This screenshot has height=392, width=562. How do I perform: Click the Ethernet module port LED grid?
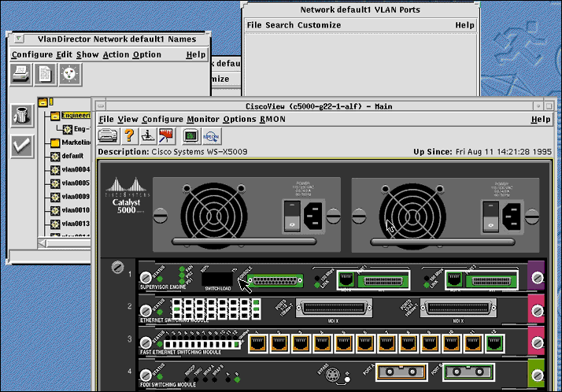coord(216,309)
